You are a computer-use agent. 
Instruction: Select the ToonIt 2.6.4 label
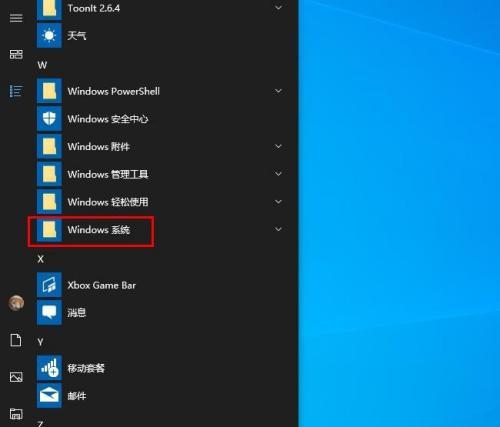94,8
